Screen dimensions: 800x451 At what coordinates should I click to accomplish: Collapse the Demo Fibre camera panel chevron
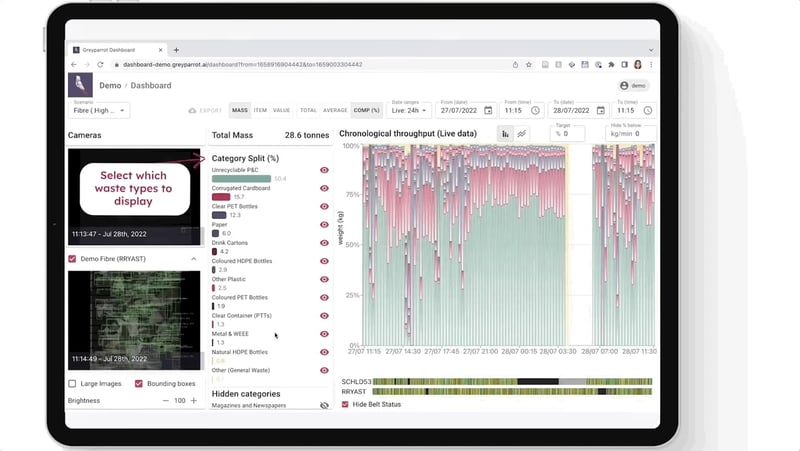click(193, 259)
